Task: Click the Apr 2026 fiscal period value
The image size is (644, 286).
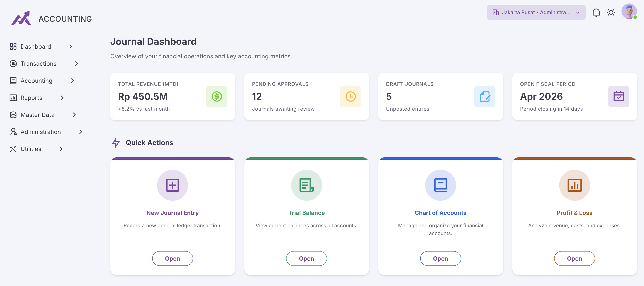Action: click(541, 96)
